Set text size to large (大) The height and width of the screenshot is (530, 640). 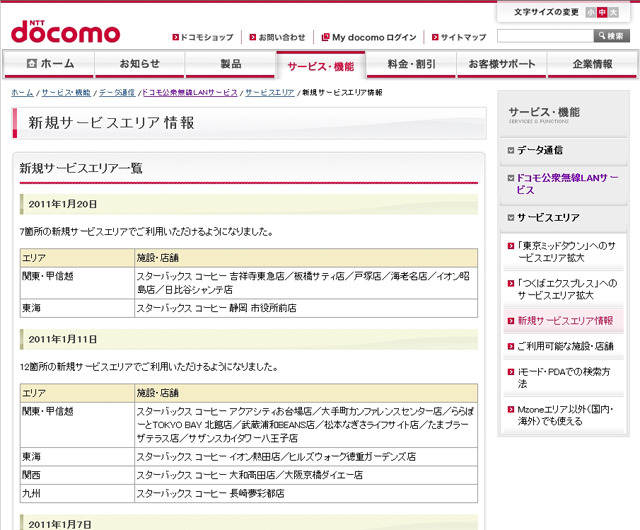pyautogui.click(x=613, y=12)
